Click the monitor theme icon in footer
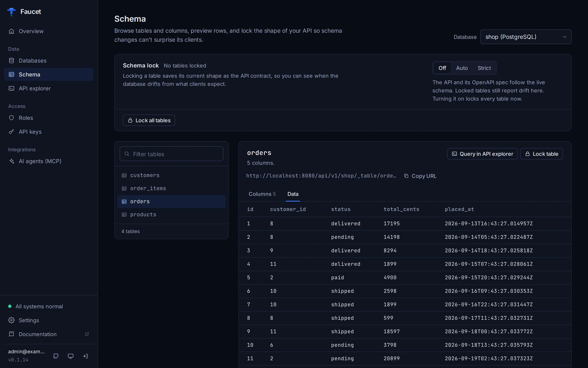This screenshot has width=588, height=368. tap(71, 356)
